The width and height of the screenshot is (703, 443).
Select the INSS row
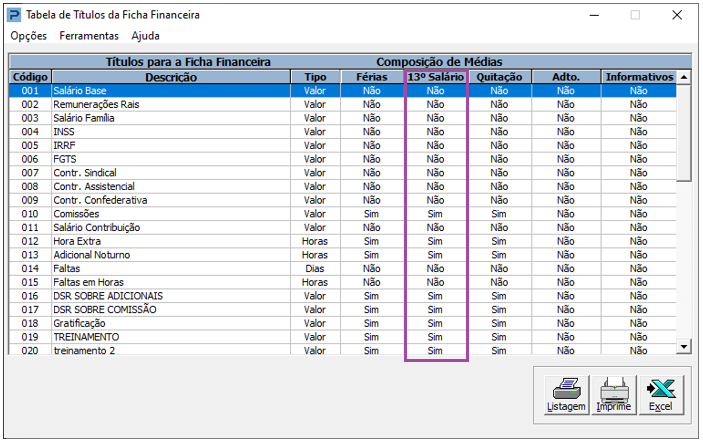(x=343, y=132)
